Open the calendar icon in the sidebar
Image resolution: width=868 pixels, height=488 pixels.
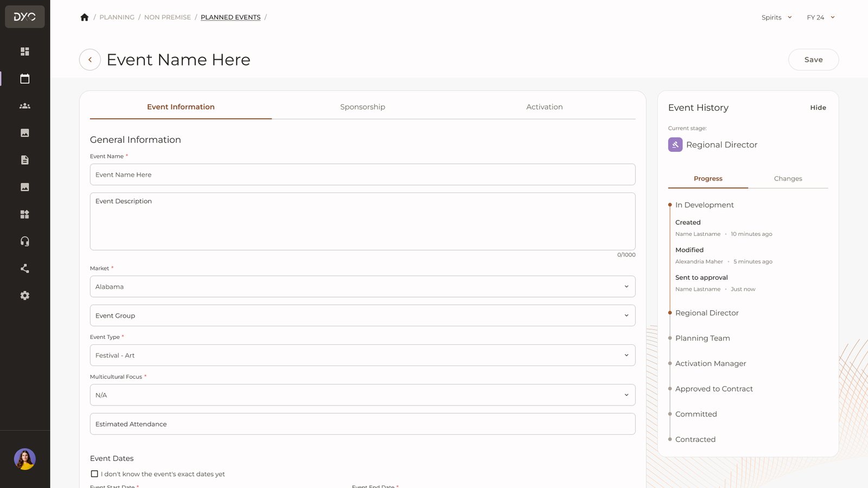click(25, 79)
